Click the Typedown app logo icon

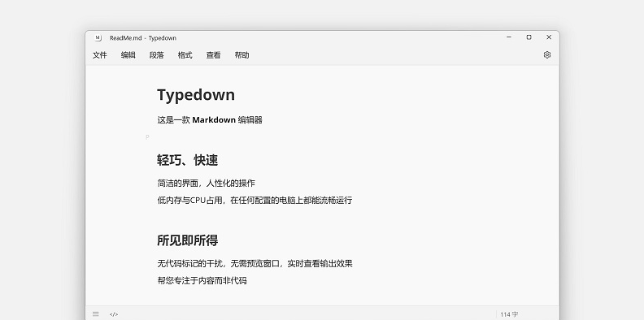98,37
